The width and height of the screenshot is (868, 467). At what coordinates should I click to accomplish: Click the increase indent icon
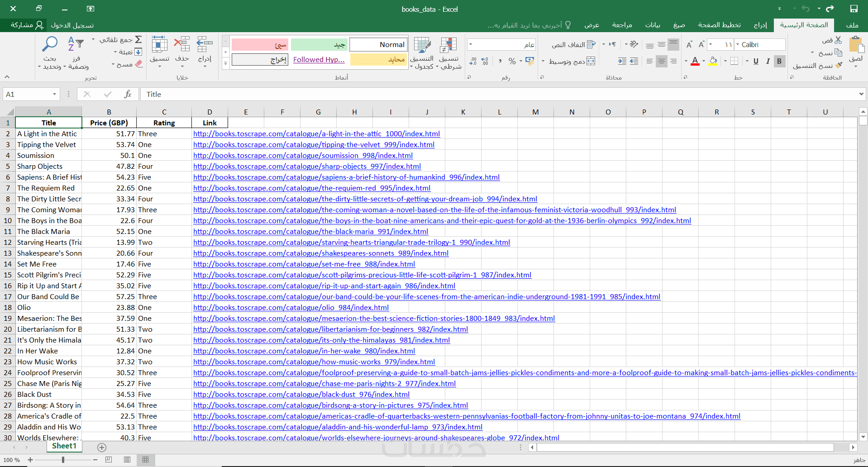pos(622,61)
